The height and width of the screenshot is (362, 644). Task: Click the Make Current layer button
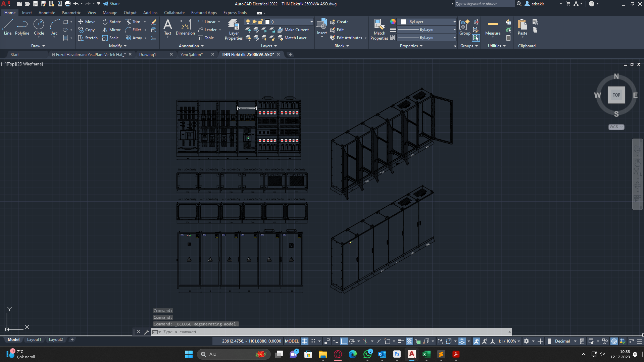click(x=293, y=30)
